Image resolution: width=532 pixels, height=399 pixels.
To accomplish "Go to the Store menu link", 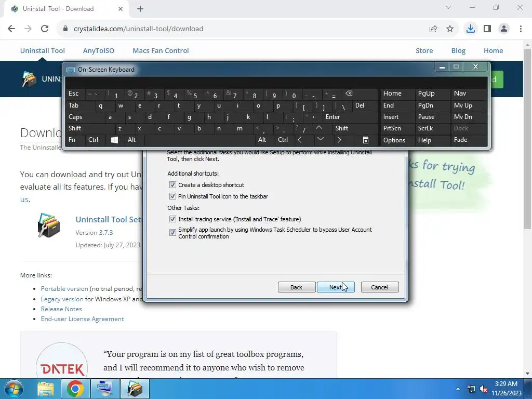I will tap(424, 50).
